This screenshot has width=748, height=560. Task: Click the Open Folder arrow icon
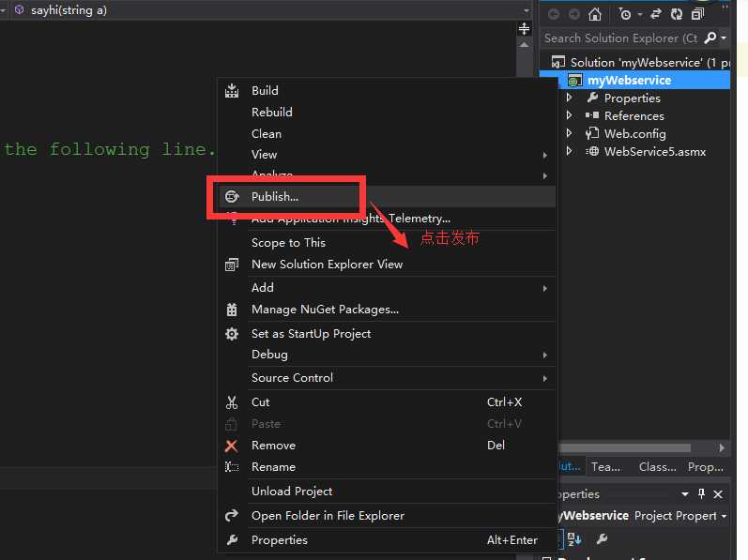232,516
